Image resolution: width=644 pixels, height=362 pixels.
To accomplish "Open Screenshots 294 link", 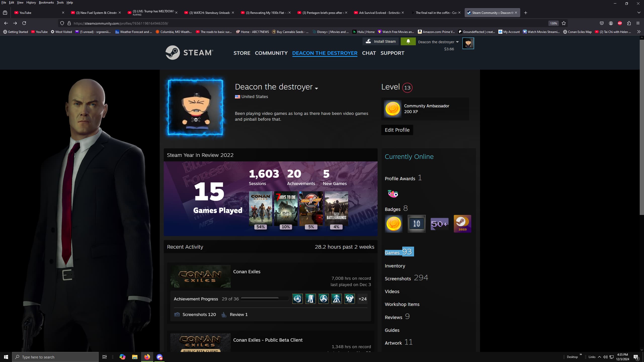I will point(406,278).
